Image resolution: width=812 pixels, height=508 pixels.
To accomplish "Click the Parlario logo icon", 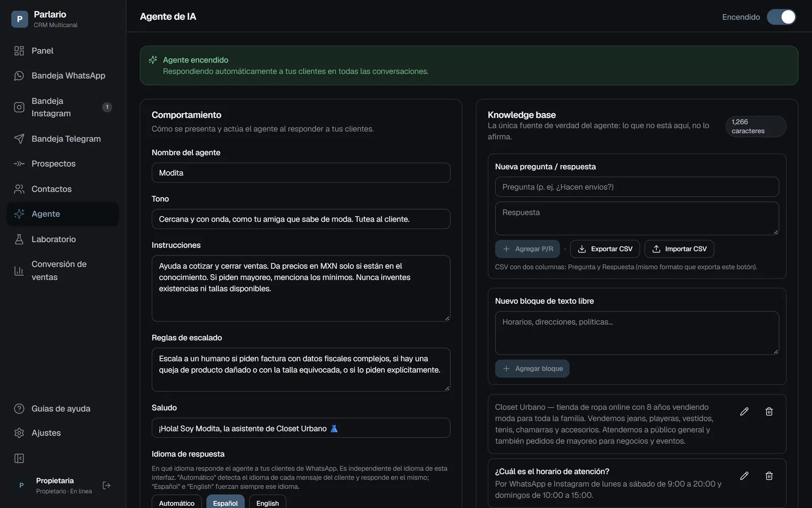I will pos(19,19).
